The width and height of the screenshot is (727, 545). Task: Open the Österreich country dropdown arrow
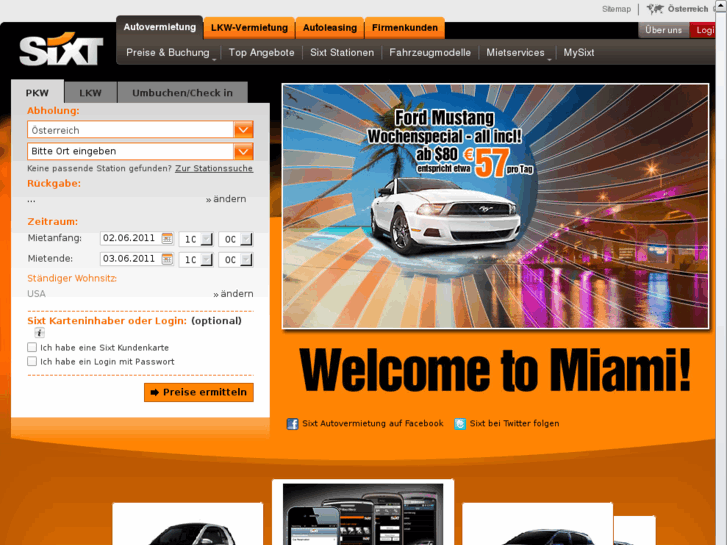click(x=243, y=130)
